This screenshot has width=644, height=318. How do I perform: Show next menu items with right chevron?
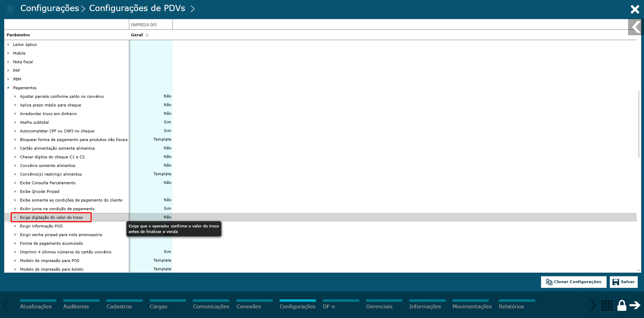[593, 305]
